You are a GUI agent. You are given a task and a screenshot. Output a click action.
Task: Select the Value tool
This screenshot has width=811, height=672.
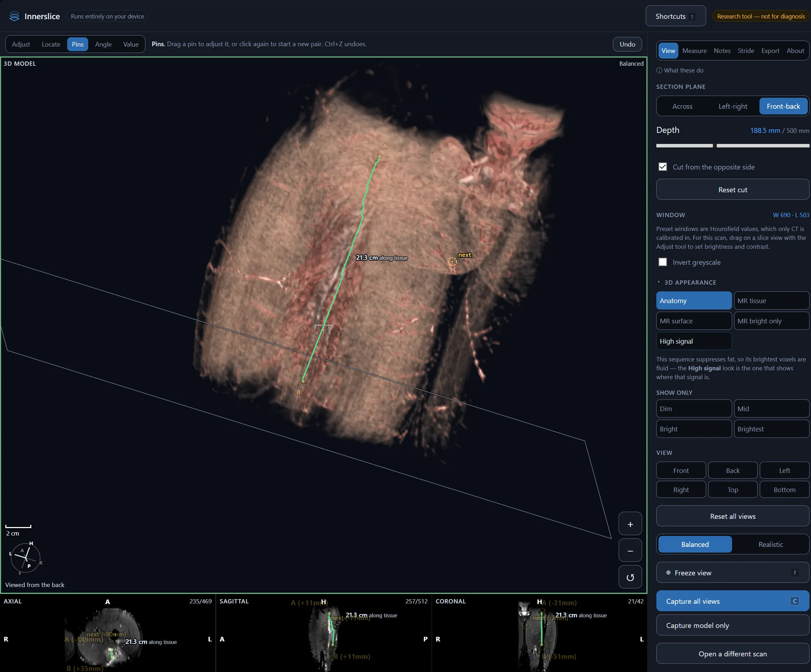point(130,44)
